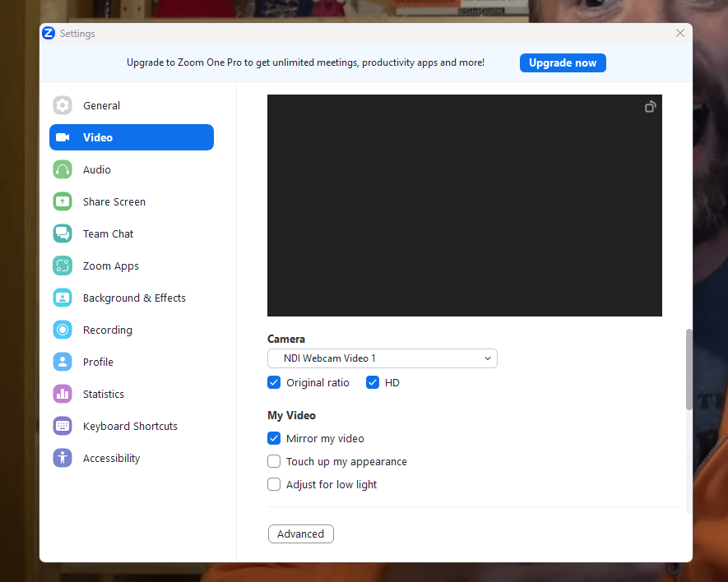Click the Upgrade now button
Image resolution: width=728 pixels, height=582 pixels.
[x=563, y=62]
